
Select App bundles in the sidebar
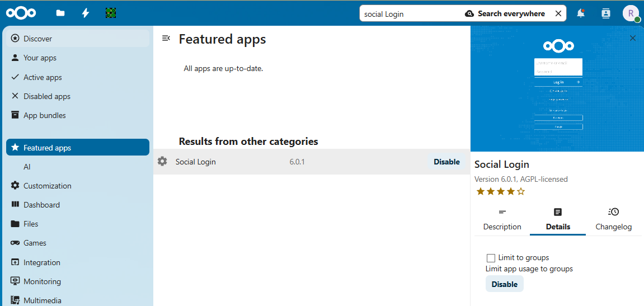[x=45, y=115]
